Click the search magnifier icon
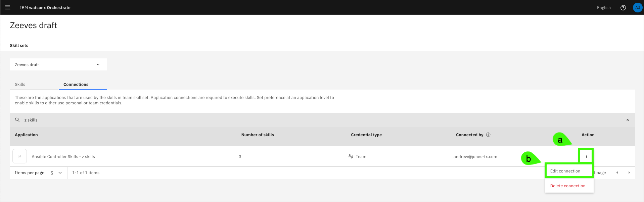Viewport: 644px width, 202px height. 17,120
